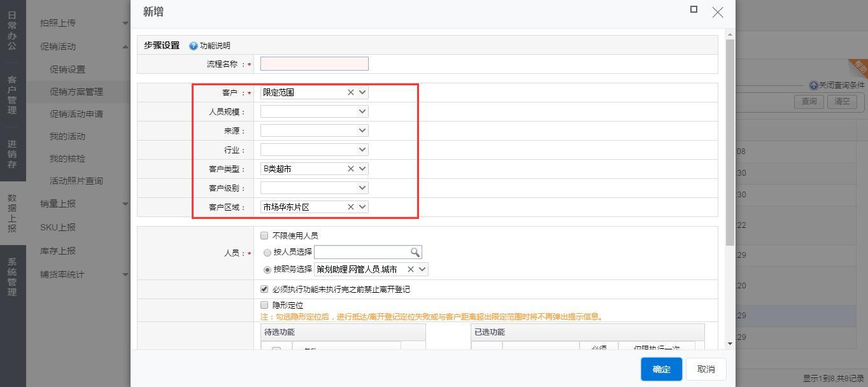
Task: Click the 流程名称 input field
Action: (x=314, y=64)
